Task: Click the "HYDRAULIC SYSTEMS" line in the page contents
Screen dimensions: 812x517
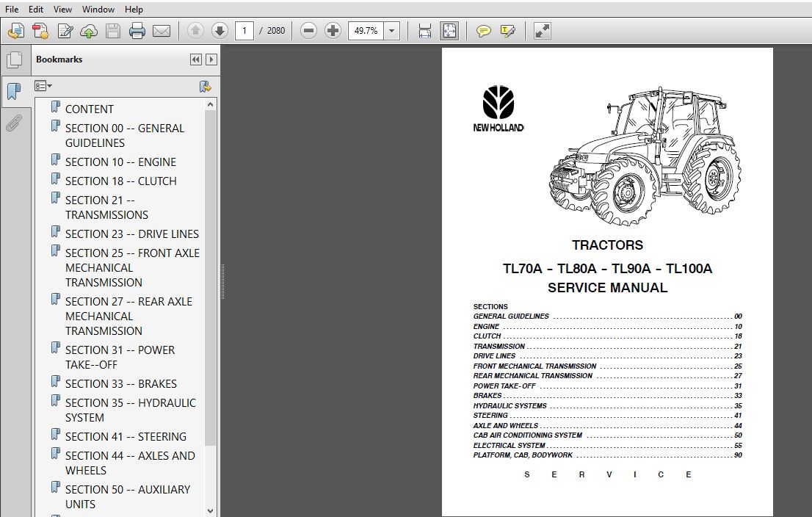Action: [607, 406]
